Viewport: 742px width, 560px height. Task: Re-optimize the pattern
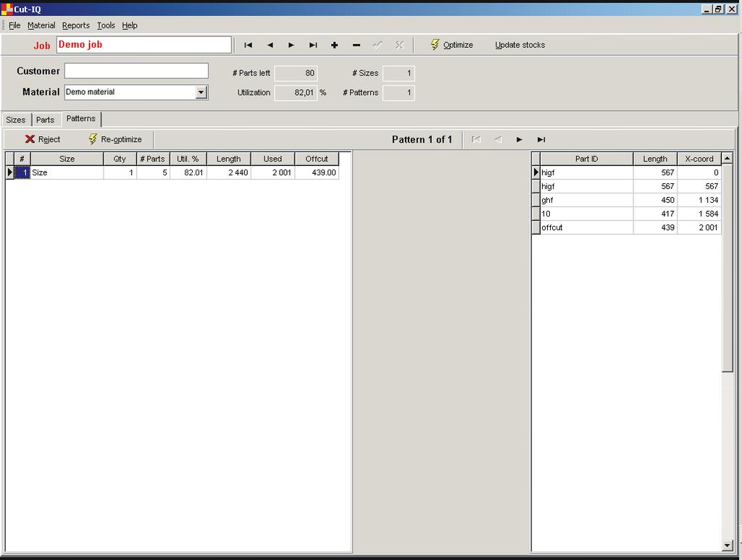(x=115, y=139)
